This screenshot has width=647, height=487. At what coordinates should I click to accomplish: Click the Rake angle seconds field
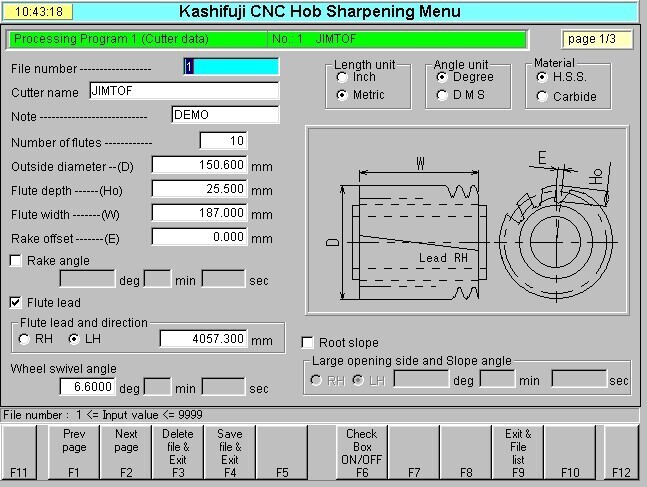click(x=224, y=279)
